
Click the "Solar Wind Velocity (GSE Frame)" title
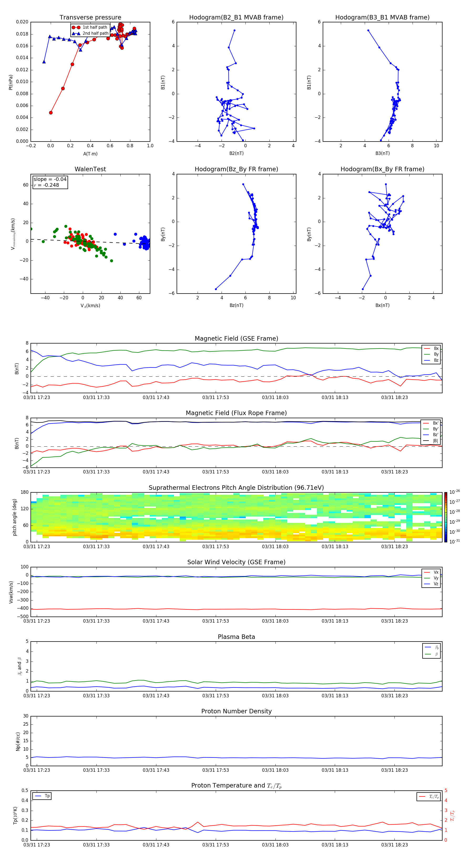coord(236,562)
